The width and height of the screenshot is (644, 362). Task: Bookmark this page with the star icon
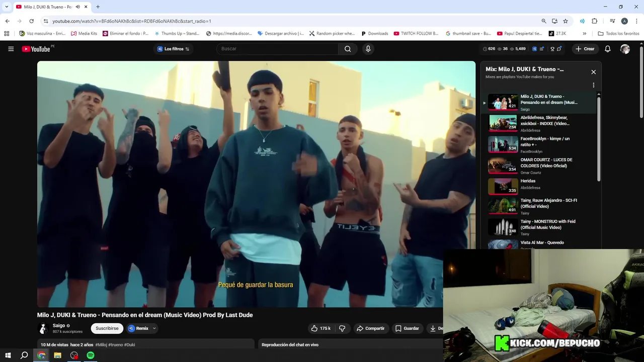tap(566, 21)
